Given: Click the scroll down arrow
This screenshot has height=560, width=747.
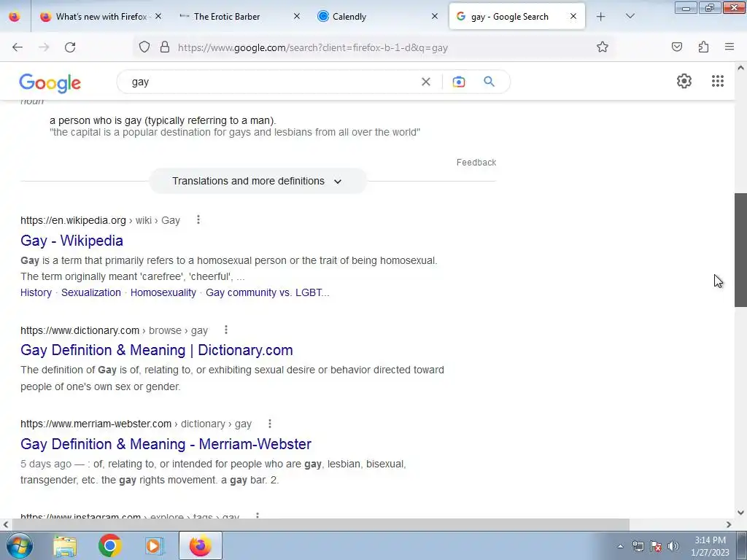Looking at the screenshot, I should [x=740, y=513].
